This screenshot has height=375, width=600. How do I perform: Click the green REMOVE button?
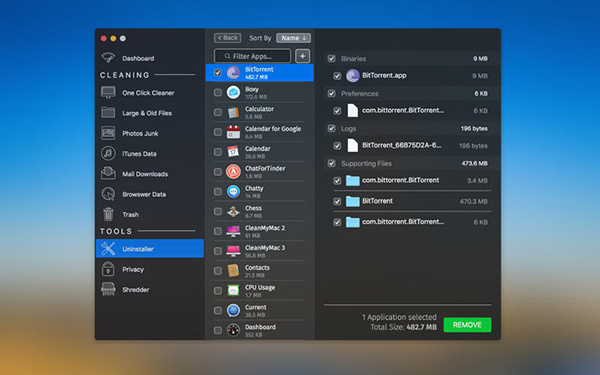pyautogui.click(x=467, y=324)
